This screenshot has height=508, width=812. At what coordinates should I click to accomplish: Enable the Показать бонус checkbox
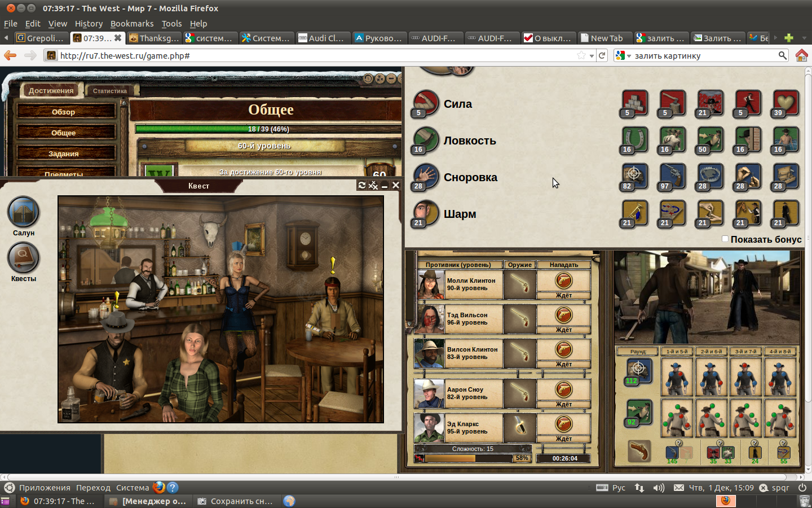[x=725, y=239]
